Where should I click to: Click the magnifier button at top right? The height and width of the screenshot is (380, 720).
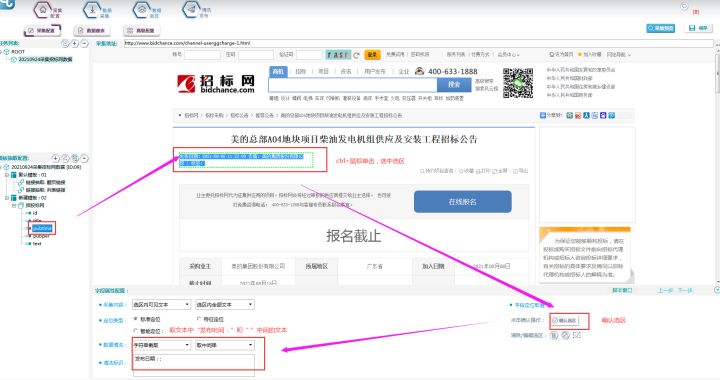tap(661, 28)
